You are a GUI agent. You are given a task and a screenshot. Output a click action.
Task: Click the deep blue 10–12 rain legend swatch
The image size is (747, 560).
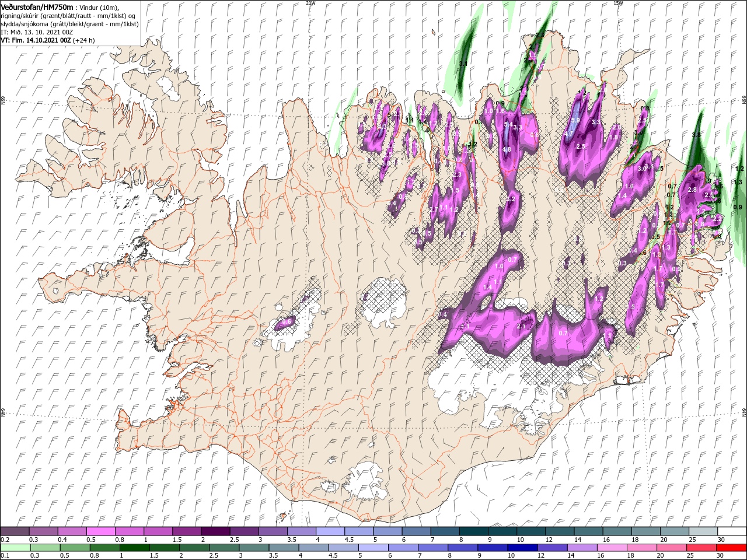point(522,548)
